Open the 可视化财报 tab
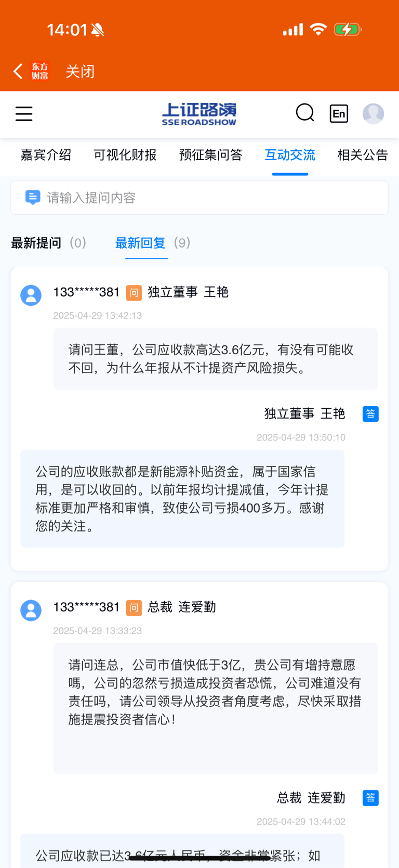 [125, 155]
